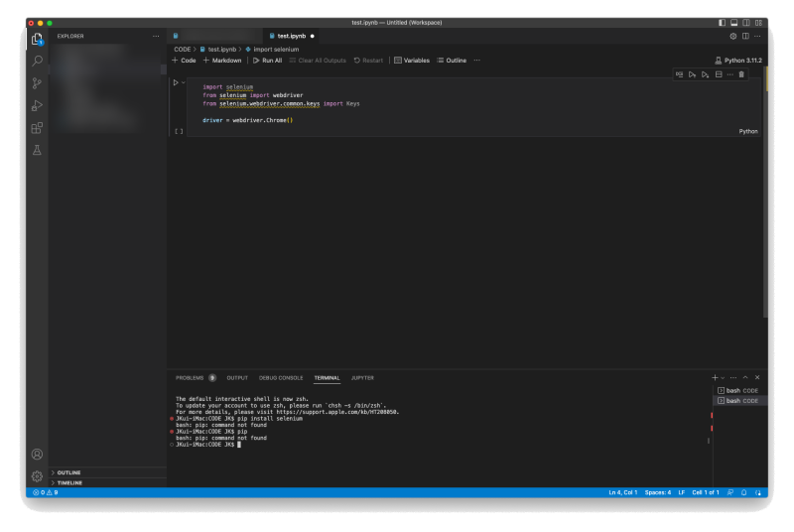The width and height of the screenshot is (794, 532).
Task: Click the terminal scrollbar thumb
Action: [x=709, y=441]
